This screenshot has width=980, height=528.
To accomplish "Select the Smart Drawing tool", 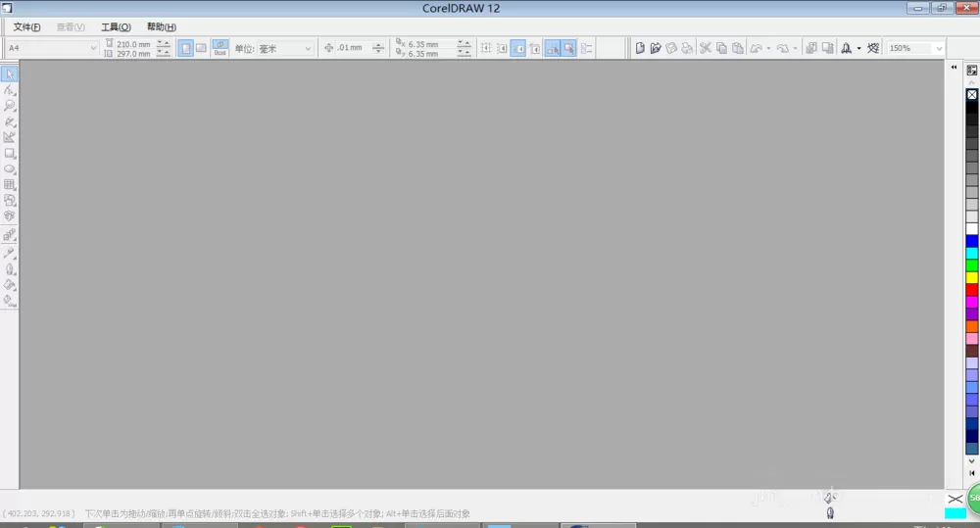I will click(10, 137).
